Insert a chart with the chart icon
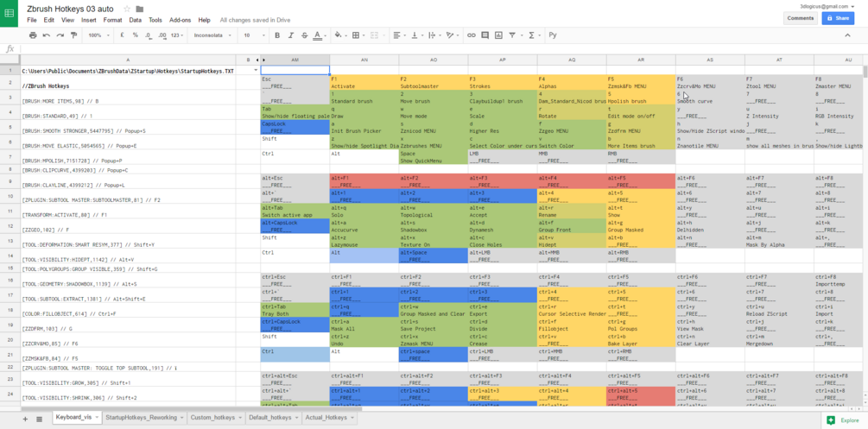The height and width of the screenshot is (429, 868). click(x=498, y=35)
